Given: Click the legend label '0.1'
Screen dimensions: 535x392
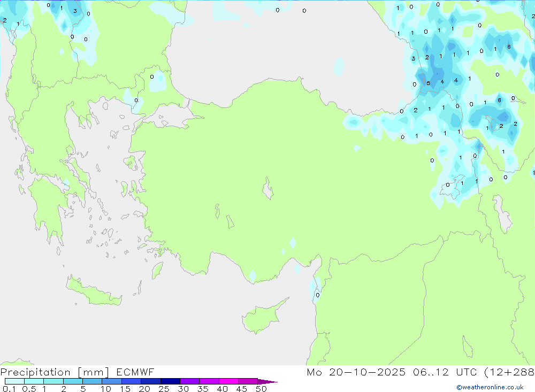Looking at the screenshot, I should 9,389.
